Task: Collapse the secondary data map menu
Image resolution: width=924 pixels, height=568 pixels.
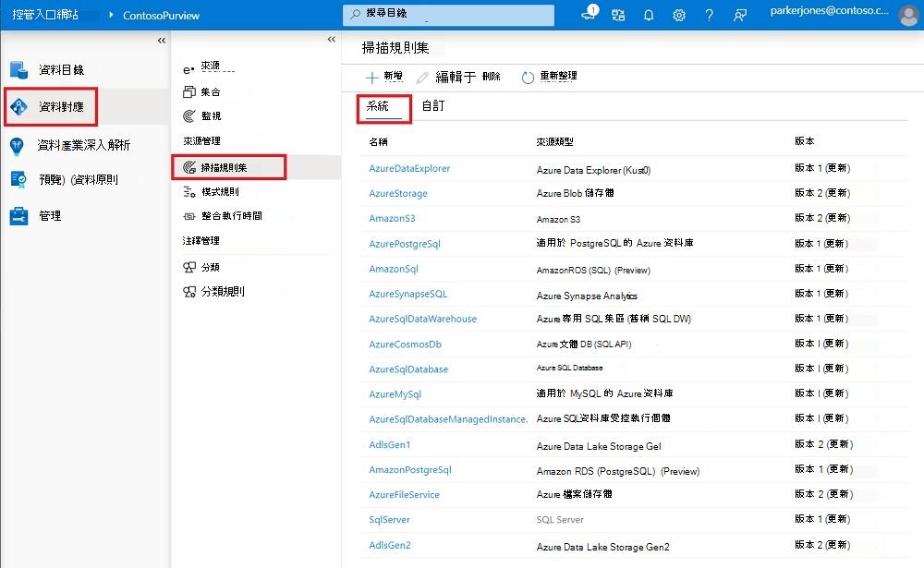Action: (x=331, y=40)
